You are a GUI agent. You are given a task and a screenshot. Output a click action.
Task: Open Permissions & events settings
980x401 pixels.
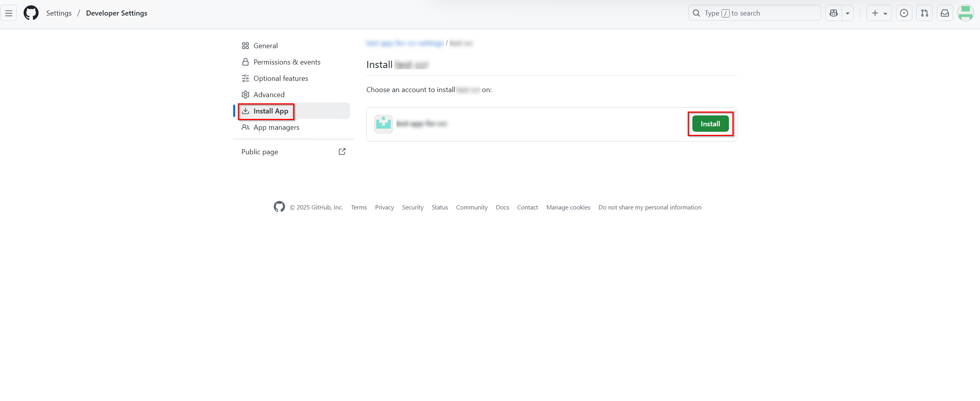[x=287, y=62]
